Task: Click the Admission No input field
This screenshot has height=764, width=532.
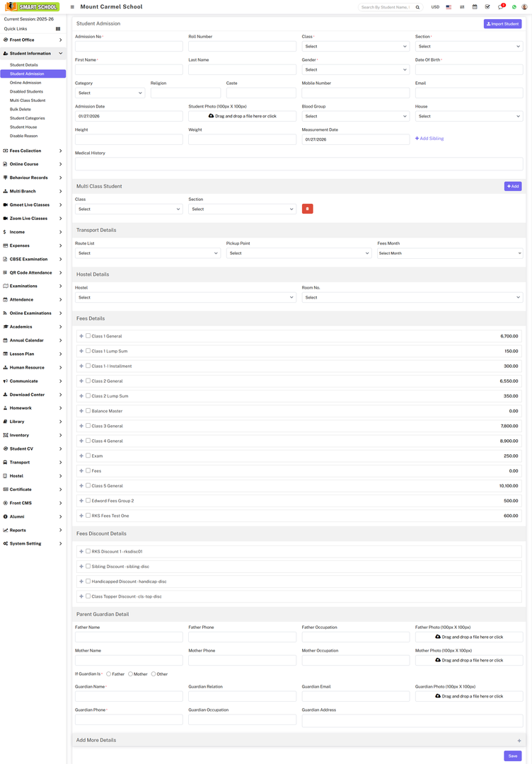Action: tap(129, 47)
